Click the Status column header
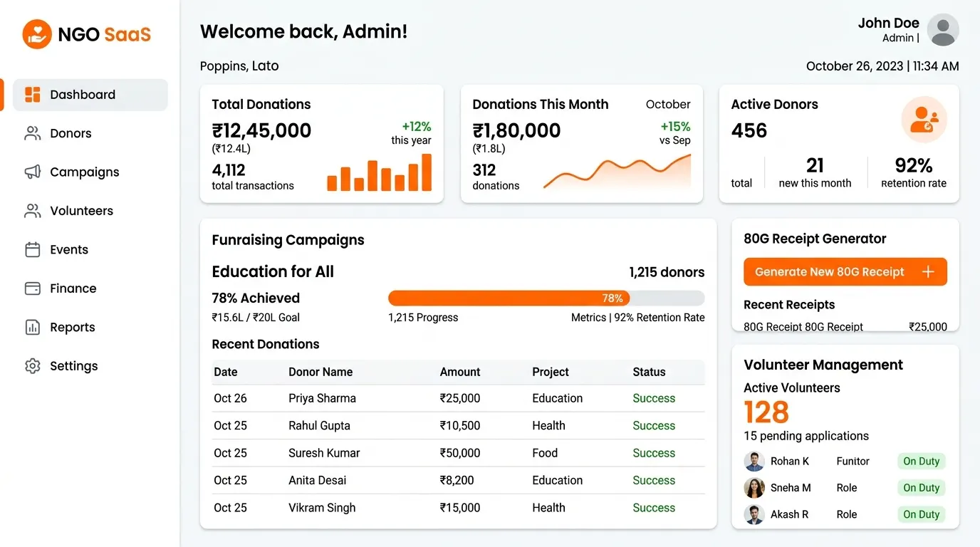Viewport: 980px width, 547px height. pyautogui.click(x=649, y=372)
